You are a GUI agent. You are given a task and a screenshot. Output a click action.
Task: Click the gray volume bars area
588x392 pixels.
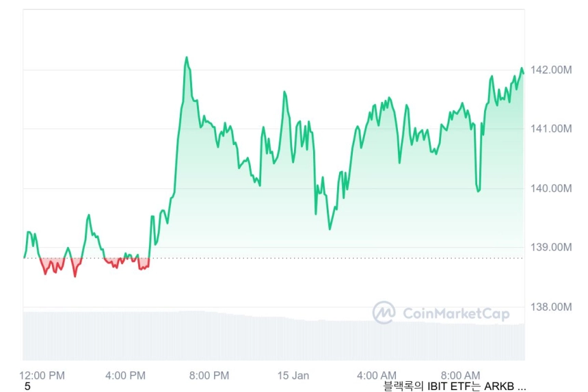tap(273, 336)
